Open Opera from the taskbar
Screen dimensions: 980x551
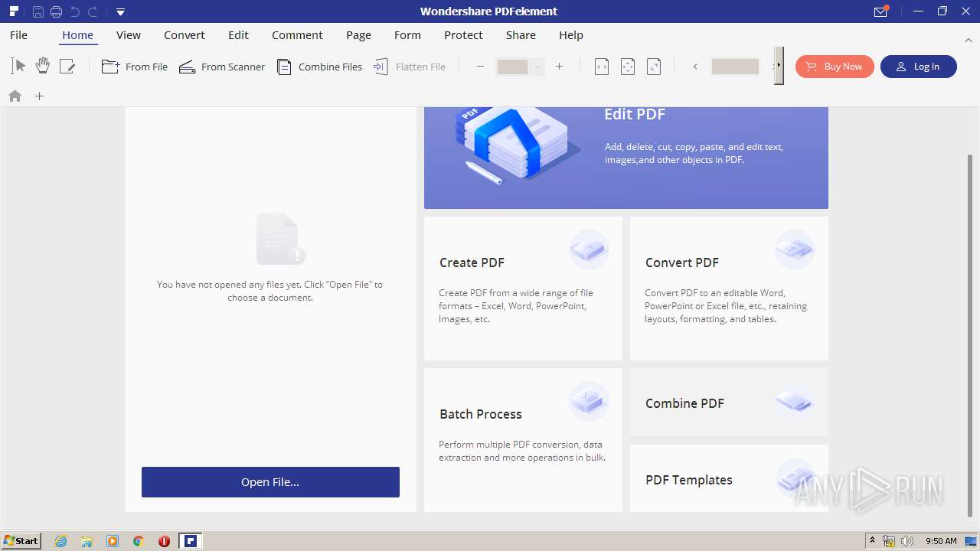pos(164,541)
